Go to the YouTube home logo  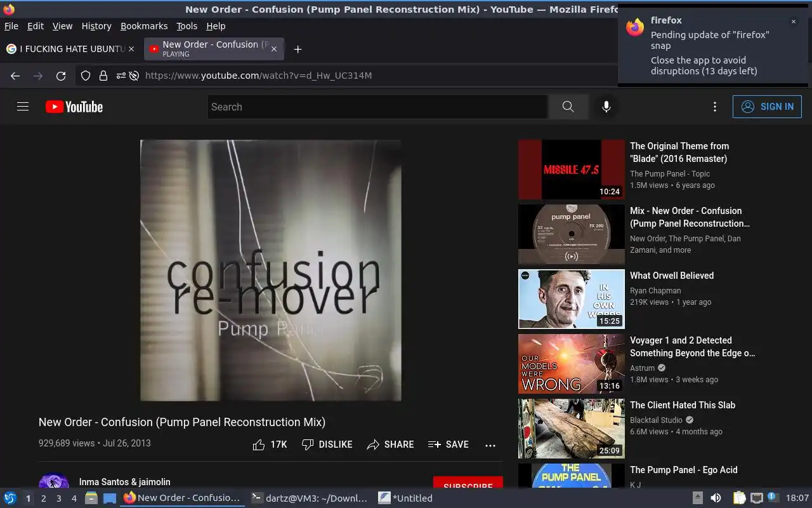click(x=74, y=107)
